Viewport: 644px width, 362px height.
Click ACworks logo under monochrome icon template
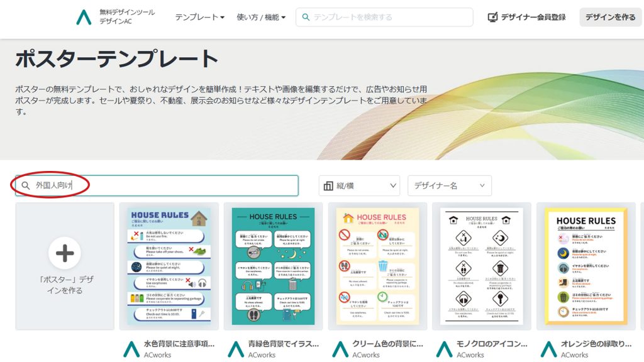tap(445, 349)
